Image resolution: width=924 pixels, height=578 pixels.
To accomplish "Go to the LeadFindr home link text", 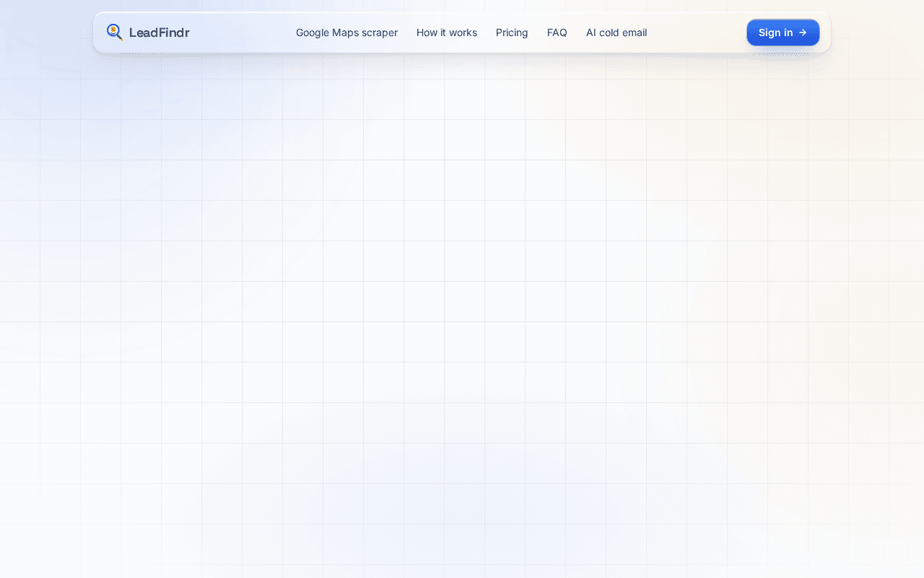I will [159, 33].
